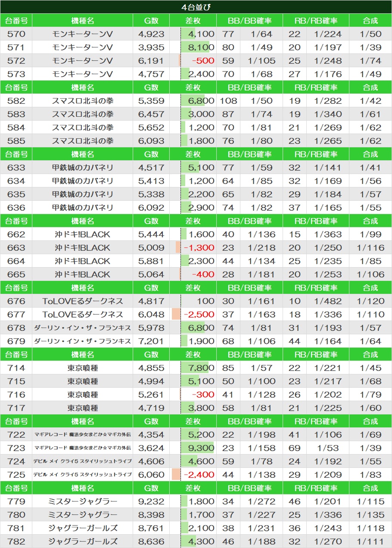Select BB count 85 in row 714
The image size is (392, 548).
click(x=228, y=368)
